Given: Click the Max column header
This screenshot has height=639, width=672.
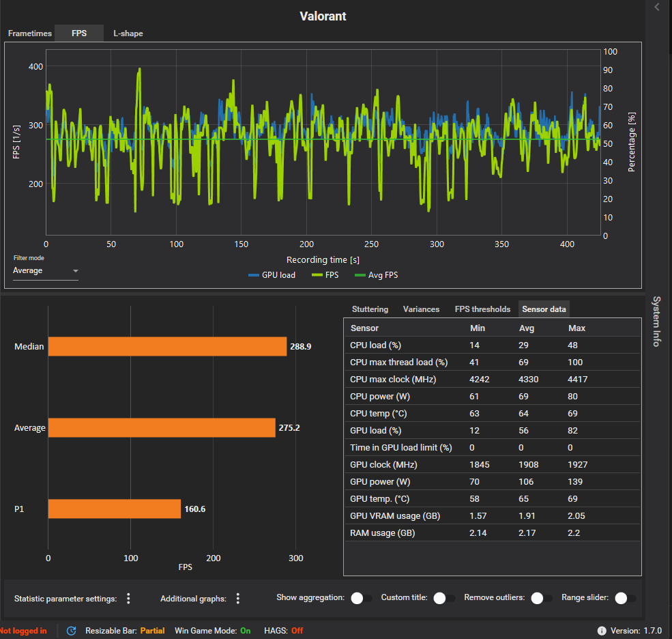Looking at the screenshot, I should click(x=577, y=328).
